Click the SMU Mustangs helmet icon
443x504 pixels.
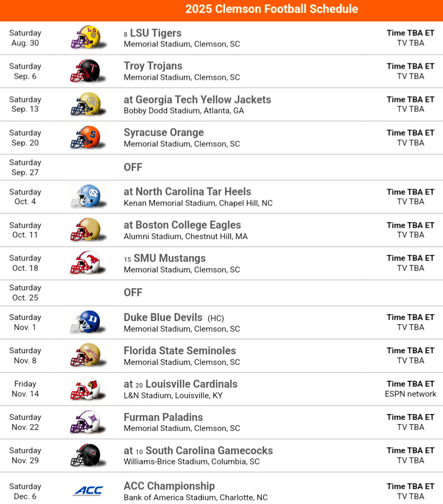click(x=86, y=263)
